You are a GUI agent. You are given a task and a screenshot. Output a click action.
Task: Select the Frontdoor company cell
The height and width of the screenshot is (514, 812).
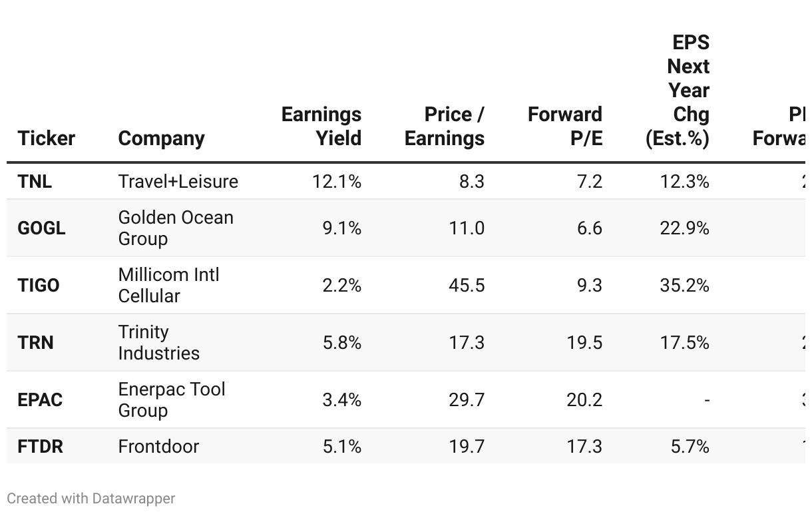point(158,446)
